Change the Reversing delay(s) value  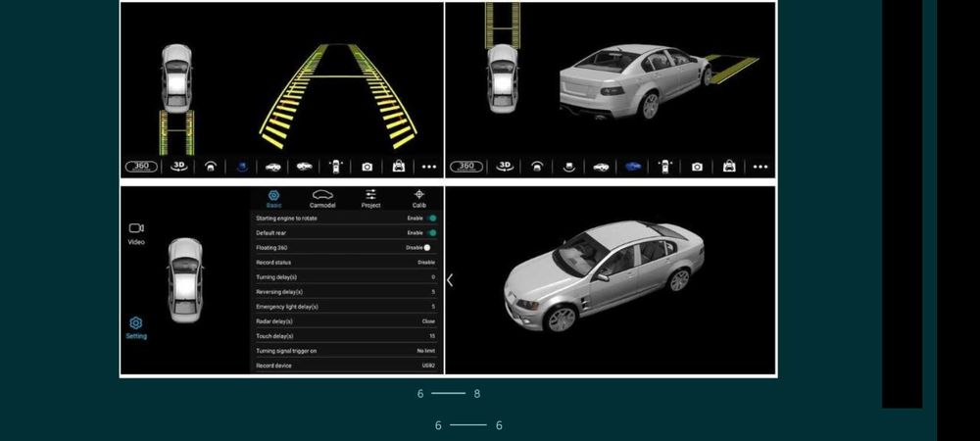pyautogui.click(x=433, y=292)
